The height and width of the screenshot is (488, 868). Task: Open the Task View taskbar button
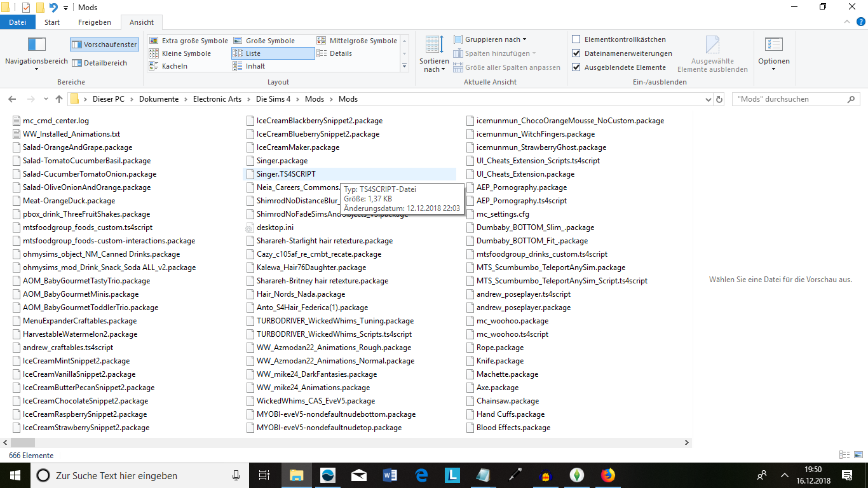tap(265, 475)
